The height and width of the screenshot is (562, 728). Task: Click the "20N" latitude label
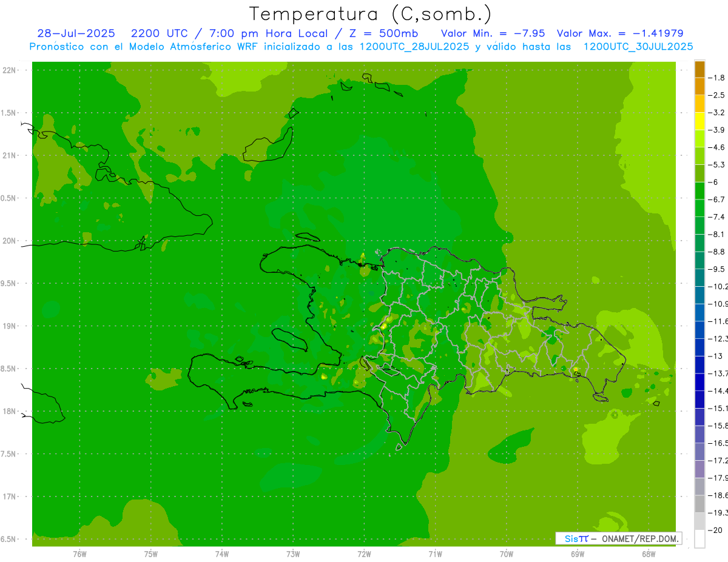[x=10, y=241]
